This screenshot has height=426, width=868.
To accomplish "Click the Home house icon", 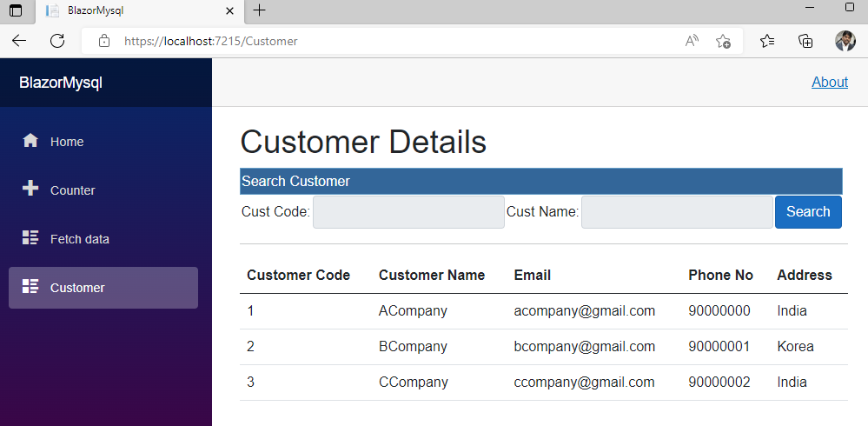I will coord(30,141).
